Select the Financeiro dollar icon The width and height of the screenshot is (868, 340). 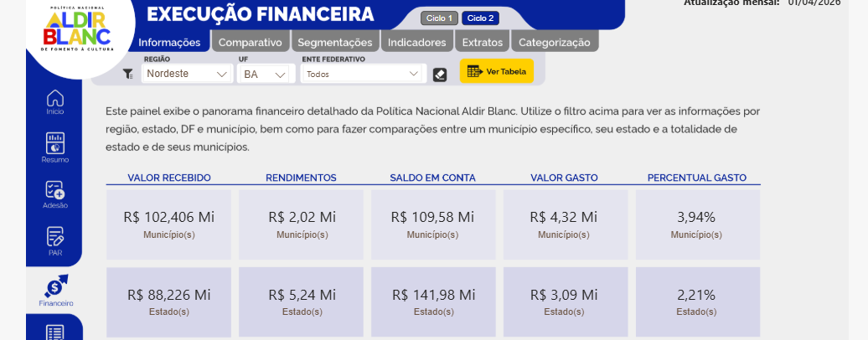(54, 289)
